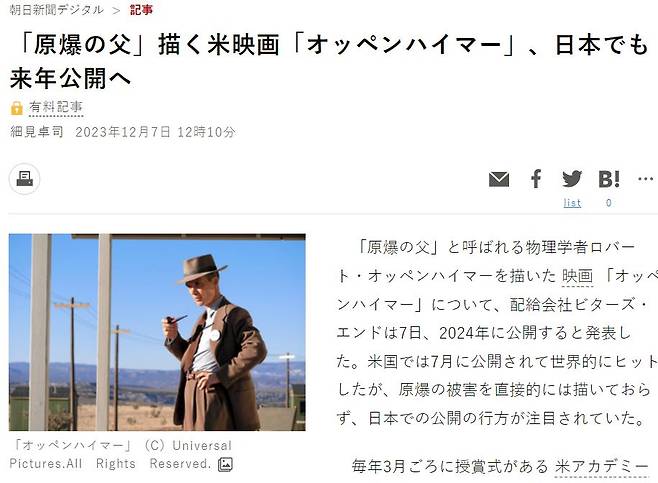
Task: Click the Hatena bookmark count 0
Action: (608, 203)
